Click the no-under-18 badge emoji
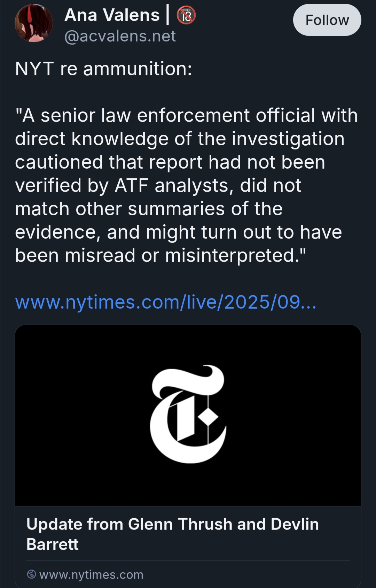376x588 pixels. pos(186,15)
